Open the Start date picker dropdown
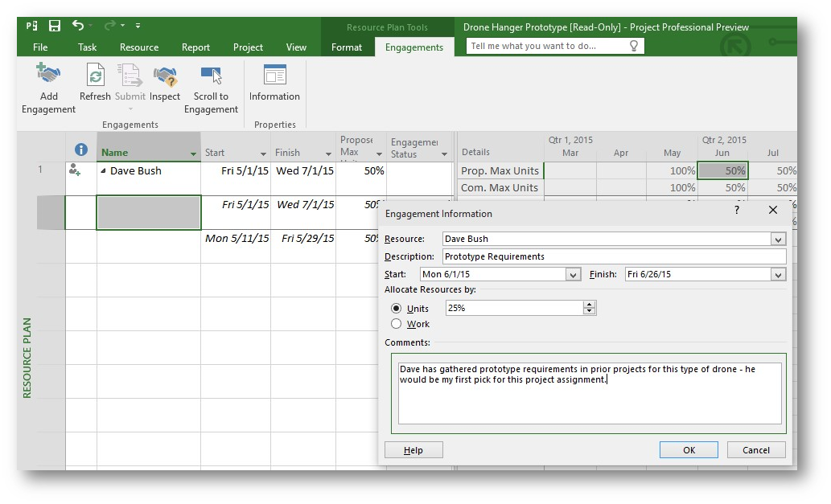The width and height of the screenshot is (831, 504). (x=573, y=275)
